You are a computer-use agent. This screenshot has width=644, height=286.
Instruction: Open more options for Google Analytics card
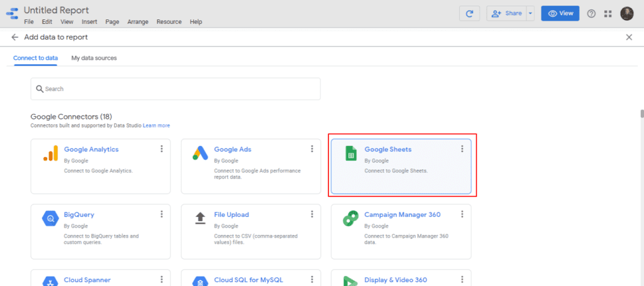click(162, 149)
